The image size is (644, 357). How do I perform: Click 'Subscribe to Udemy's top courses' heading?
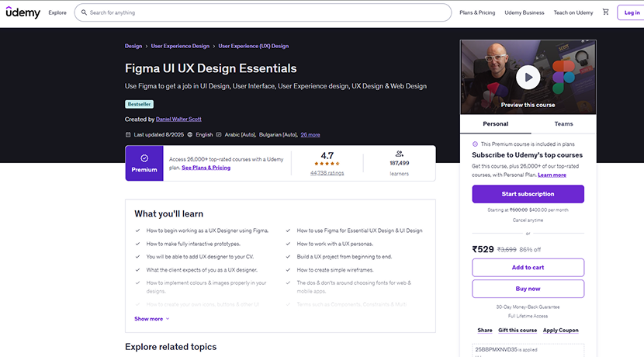pos(527,155)
